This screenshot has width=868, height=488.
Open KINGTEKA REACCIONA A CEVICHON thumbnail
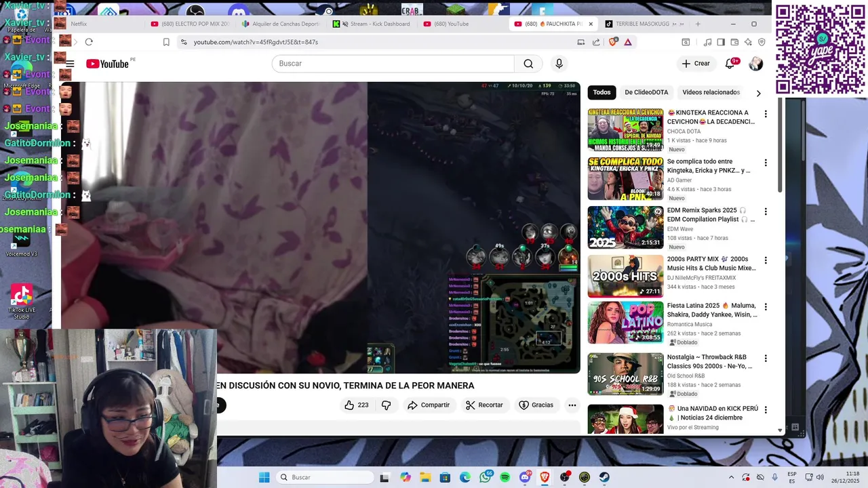(x=625, y=129)
